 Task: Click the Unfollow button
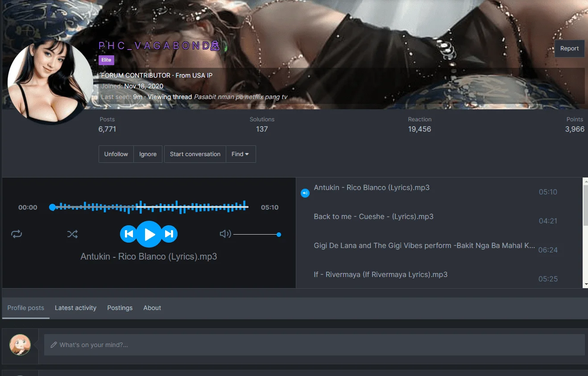[116, 154]
